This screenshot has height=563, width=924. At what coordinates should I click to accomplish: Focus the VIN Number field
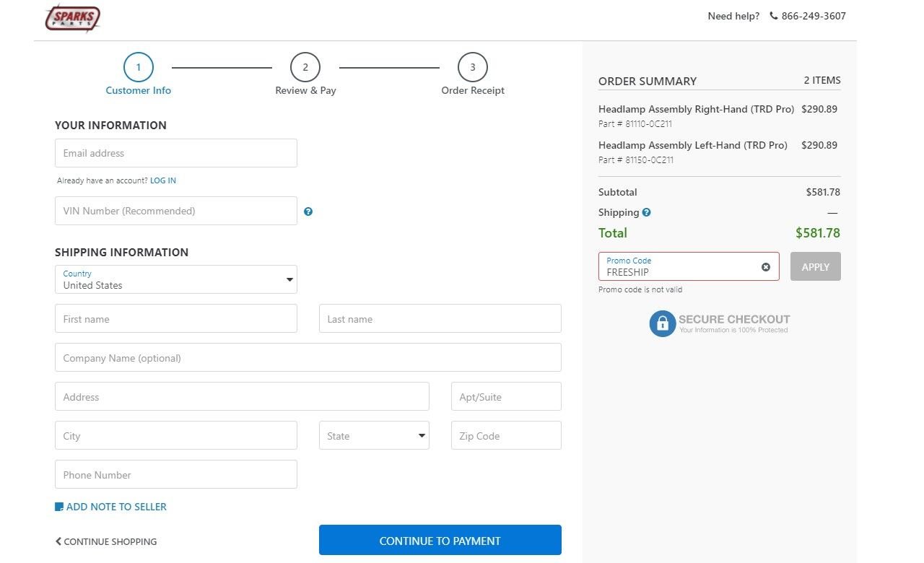pos(176,211)
